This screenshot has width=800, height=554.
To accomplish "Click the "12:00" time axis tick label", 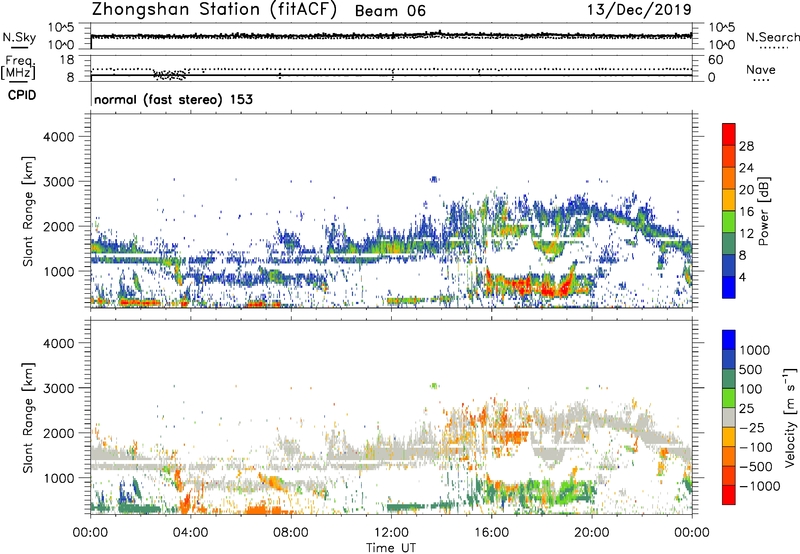I will 391,533.
